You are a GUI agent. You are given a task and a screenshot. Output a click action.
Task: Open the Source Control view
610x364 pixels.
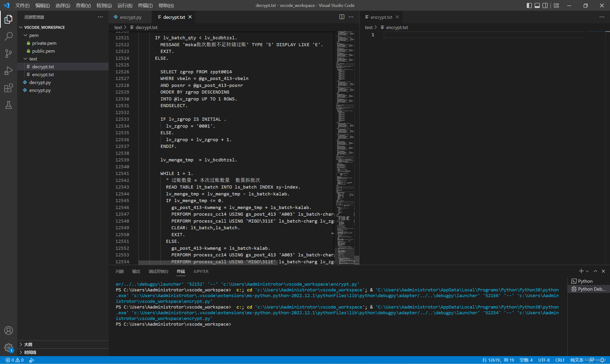coord(8,54)
